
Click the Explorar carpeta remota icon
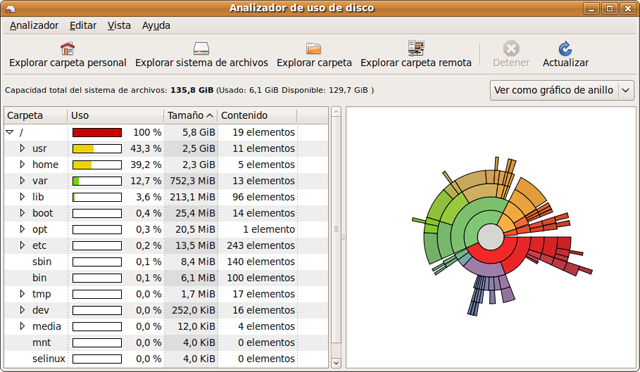pos(416,48)
